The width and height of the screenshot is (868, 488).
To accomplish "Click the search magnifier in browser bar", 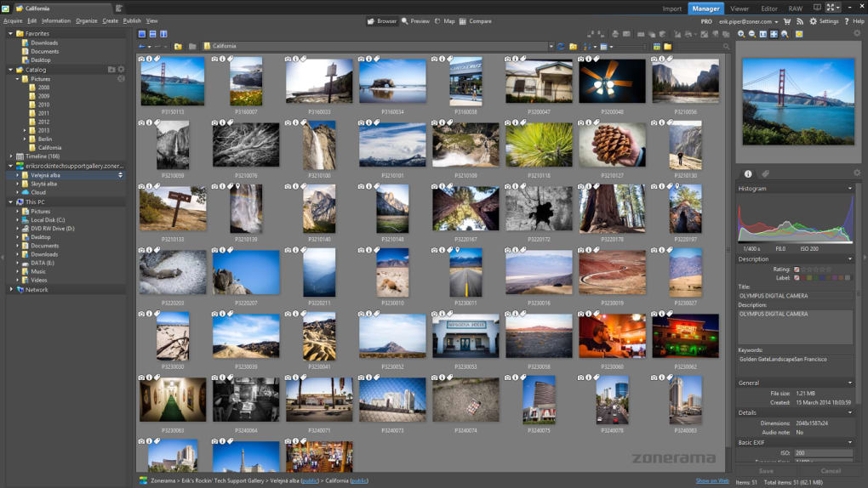I will click(726, 47).
